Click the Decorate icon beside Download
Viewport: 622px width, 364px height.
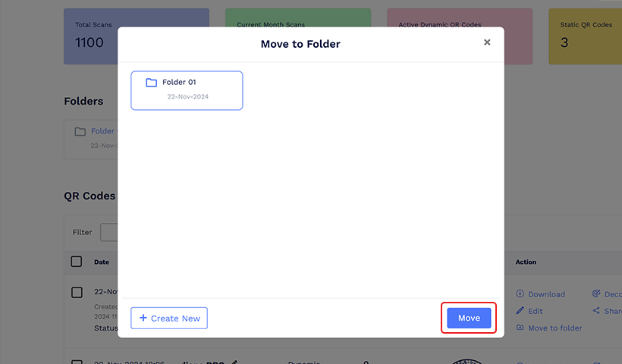596,293
